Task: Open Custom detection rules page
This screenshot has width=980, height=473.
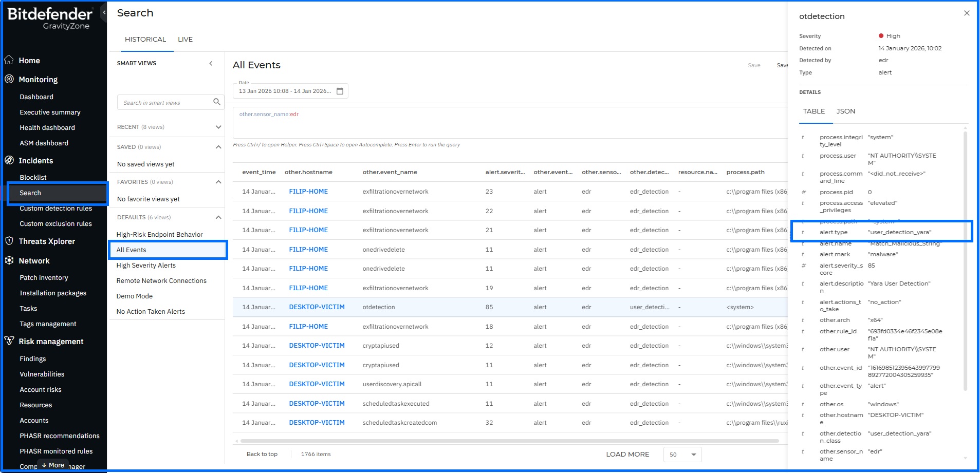Action: [x=56, y=209]
